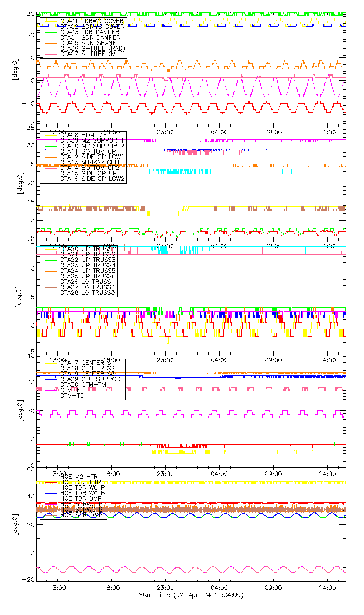Viewport: 364px width, 615px height.
Task: Select the OTA30 CTM-TM legend label
Action: point(82,384)
